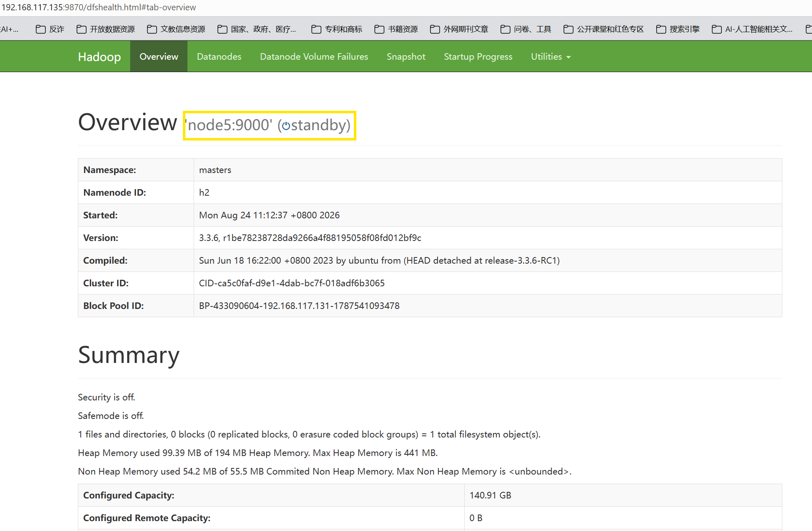This screenshot has height=531, width=812.
Task: Click the 'Non Heap Memory used 54.2 MB' line
Action: pos(325,471)
